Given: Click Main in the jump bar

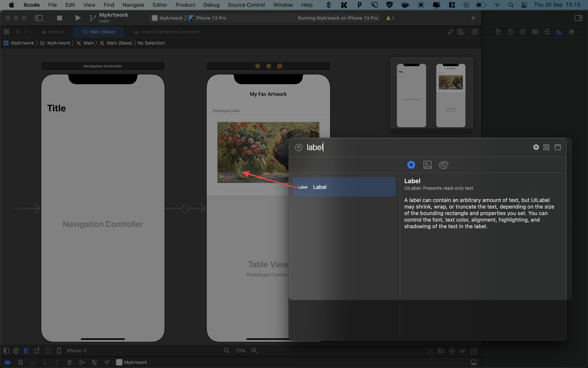Looking at the screenshot, I should 85,43.
